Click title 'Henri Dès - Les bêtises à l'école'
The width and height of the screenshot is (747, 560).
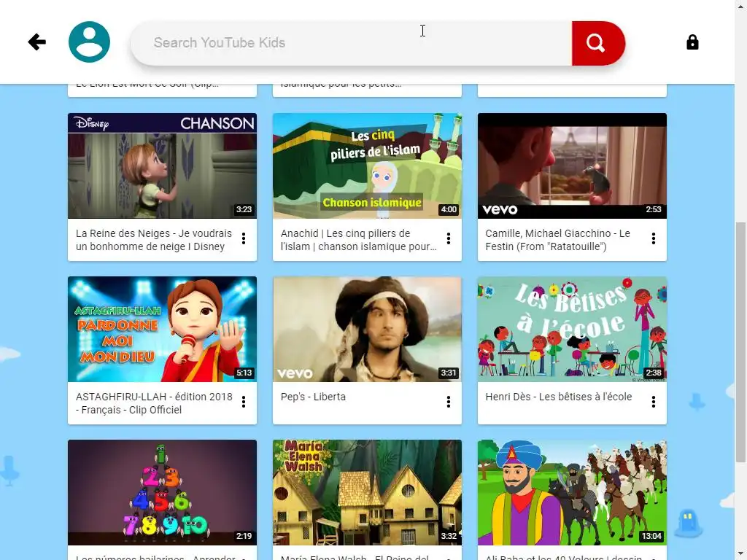tap(558, 397)
